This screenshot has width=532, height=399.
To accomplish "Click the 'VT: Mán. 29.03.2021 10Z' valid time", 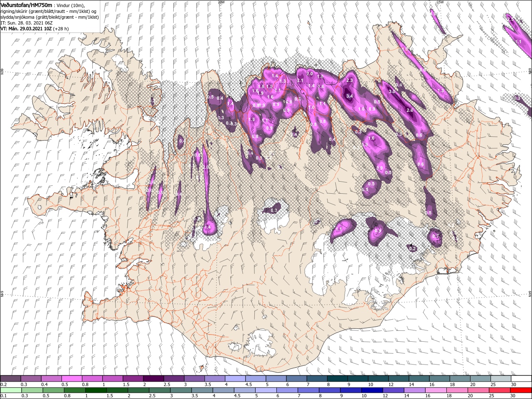I will [26, 29].
